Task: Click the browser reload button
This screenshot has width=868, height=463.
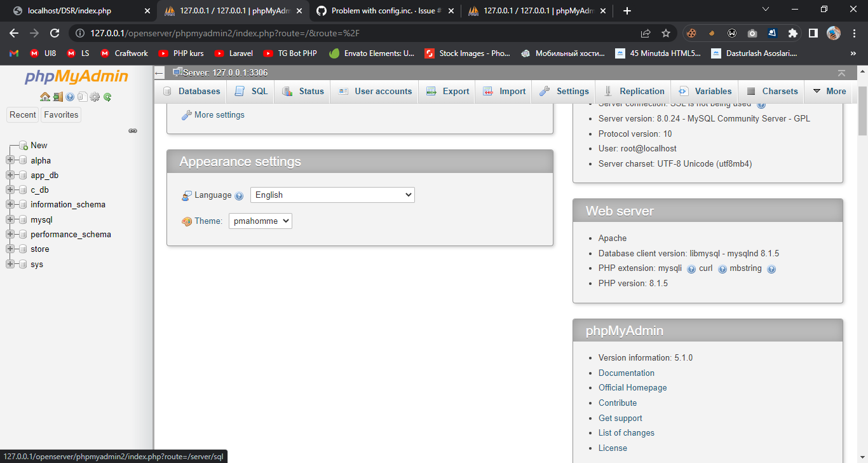Action: pos(55,33)
